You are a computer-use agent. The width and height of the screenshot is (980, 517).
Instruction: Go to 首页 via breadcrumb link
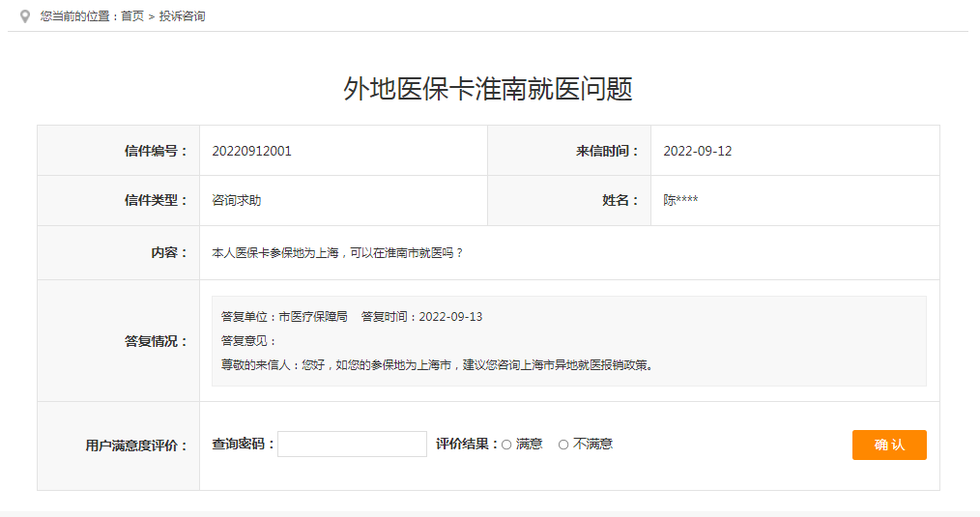[132, 16]
